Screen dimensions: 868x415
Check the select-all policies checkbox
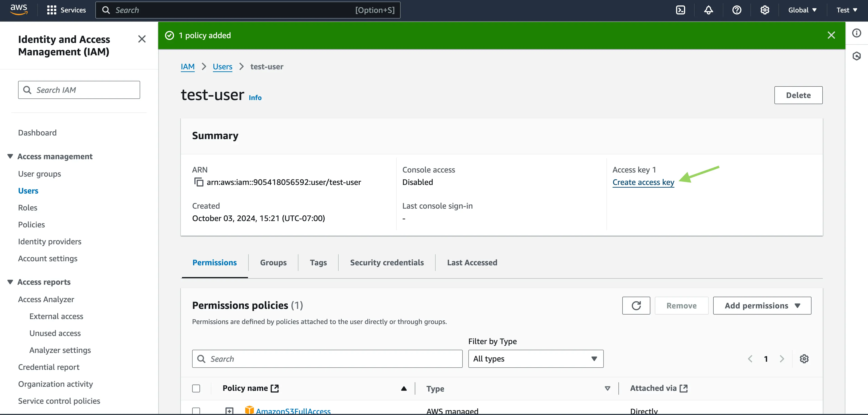click(x=196, y=388)
